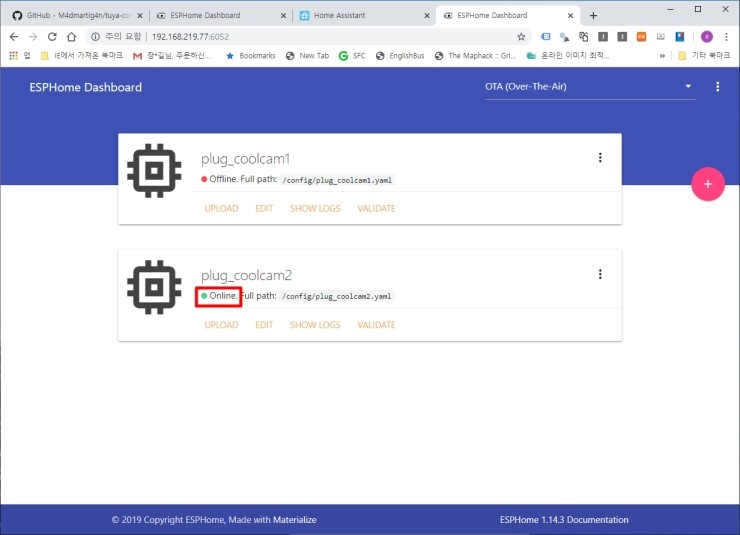Click the orange extension icon in toolbar
Screen dimensions: 740x535
coord(641,37)
